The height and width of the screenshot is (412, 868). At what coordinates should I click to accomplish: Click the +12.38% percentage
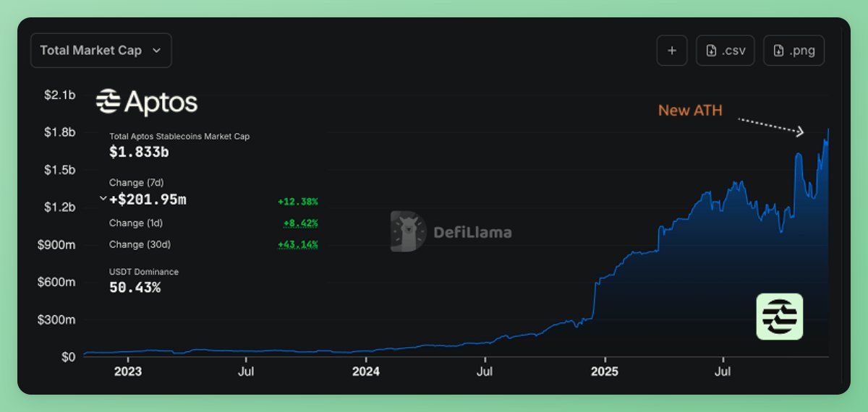(297, 202)
